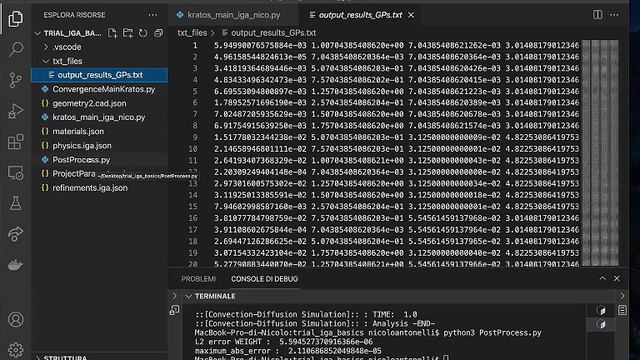Collapse the TERMINALE section

click(x=189, y=296)
